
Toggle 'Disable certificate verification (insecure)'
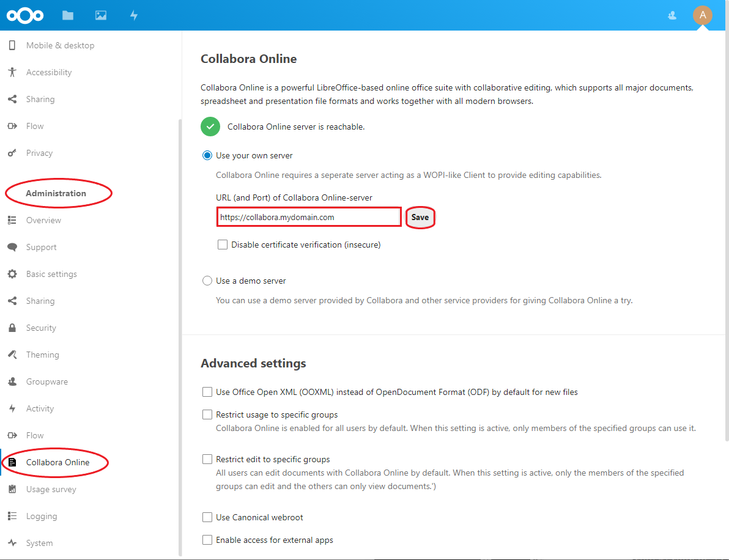tap(223, 245)
